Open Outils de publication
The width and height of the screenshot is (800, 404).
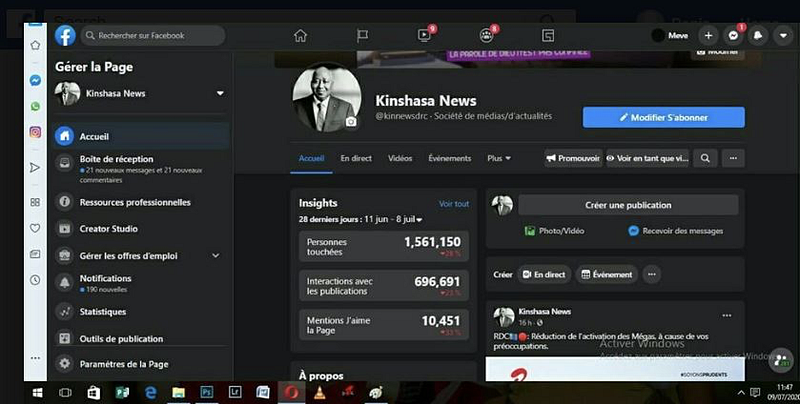[141, 339]
